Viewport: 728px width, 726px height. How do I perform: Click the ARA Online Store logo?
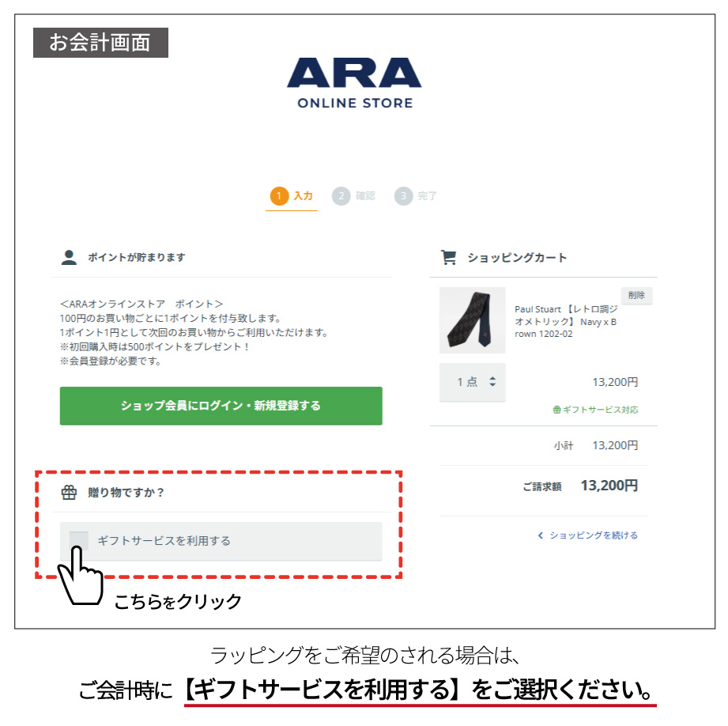(x=354, y=83)
